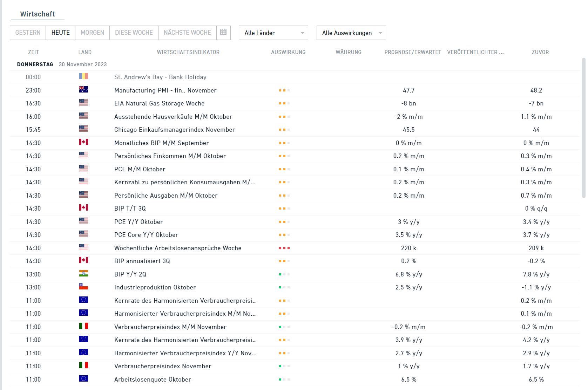
Task: Show events for DIESE WOCHE
Action: [x=134, y=33]
